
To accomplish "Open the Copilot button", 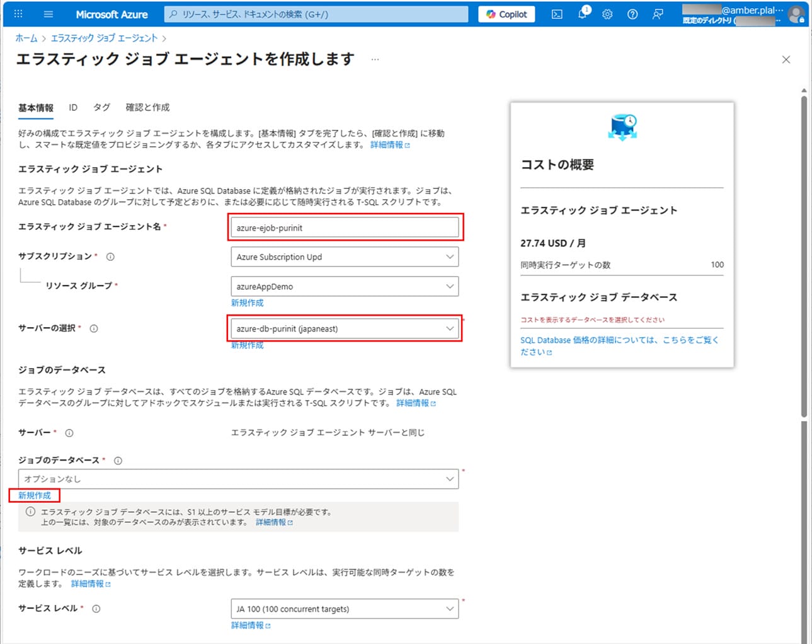I will [x=506, y=14].
